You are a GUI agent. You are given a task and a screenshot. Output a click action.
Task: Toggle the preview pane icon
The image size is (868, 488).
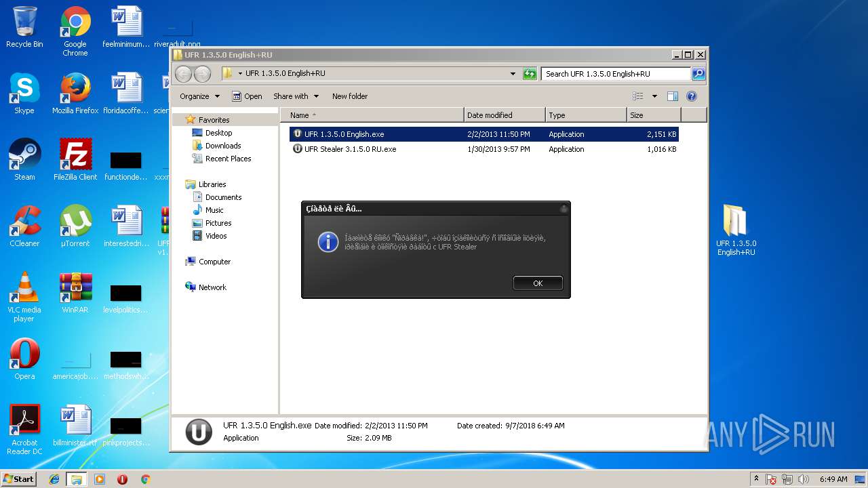click(x=673, y=96)
